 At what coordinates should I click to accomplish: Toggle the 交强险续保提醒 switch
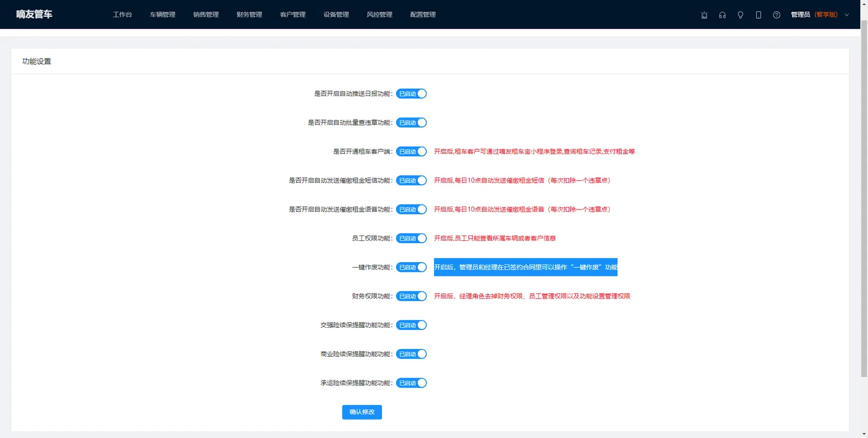tap(411, 325)
